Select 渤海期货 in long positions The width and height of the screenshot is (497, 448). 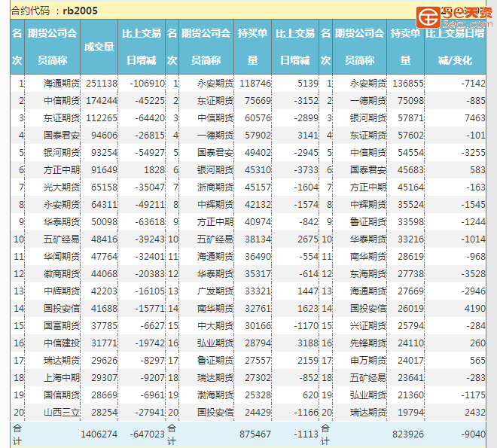(215, 395)
